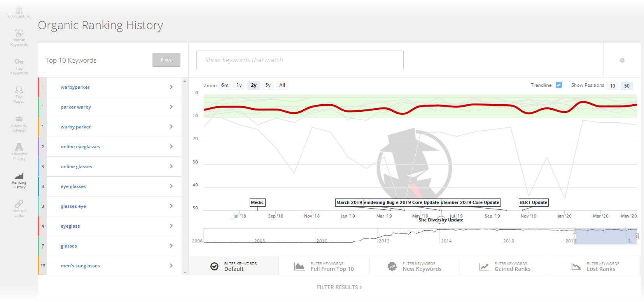Viewport: 644px width, 302px height.
Task: Click Lost Ranks downtrend icon
Action: (576, 267)
